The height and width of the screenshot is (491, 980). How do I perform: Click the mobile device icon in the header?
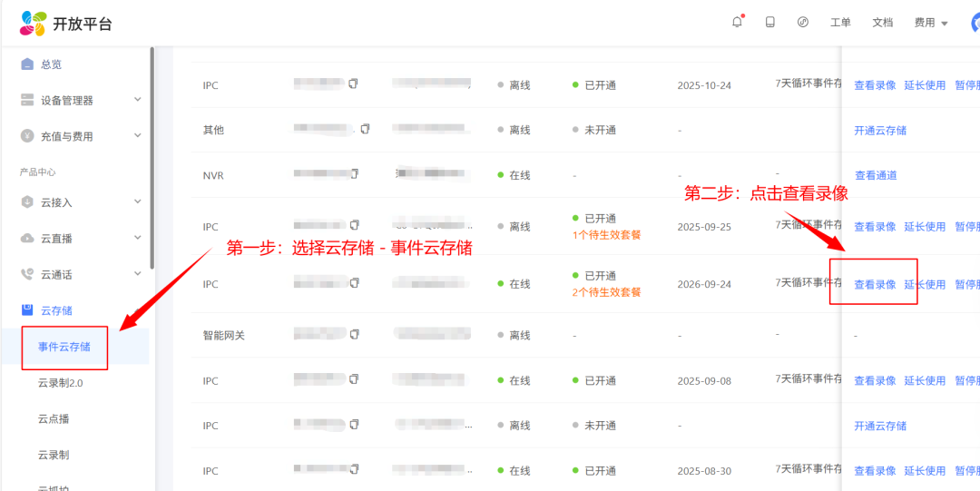[770, 23]
